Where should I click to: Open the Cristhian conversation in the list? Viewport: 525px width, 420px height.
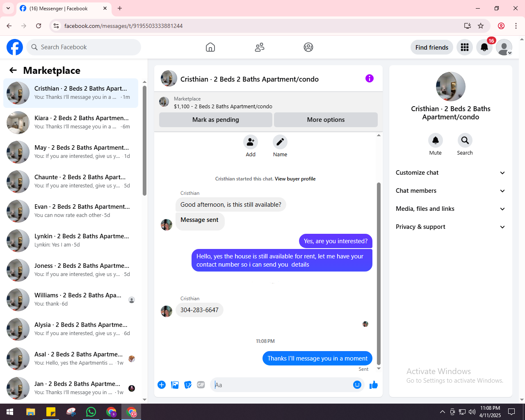coord(71,93)
